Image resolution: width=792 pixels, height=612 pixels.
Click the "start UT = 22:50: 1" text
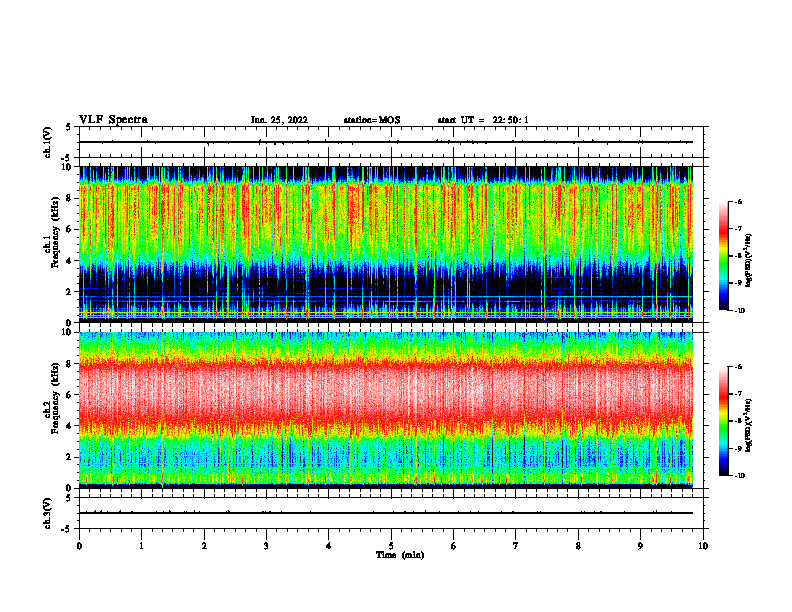(483, 120)
